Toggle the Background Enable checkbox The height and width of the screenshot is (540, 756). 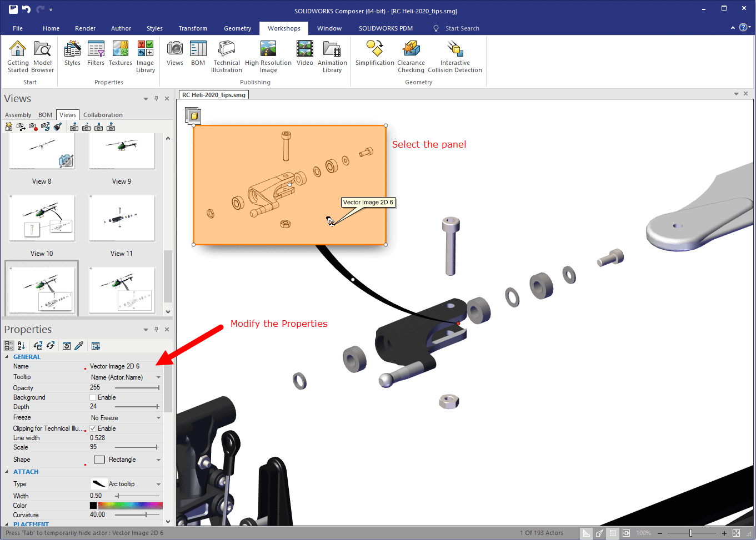pyautogui.click(x=93, y=397)
